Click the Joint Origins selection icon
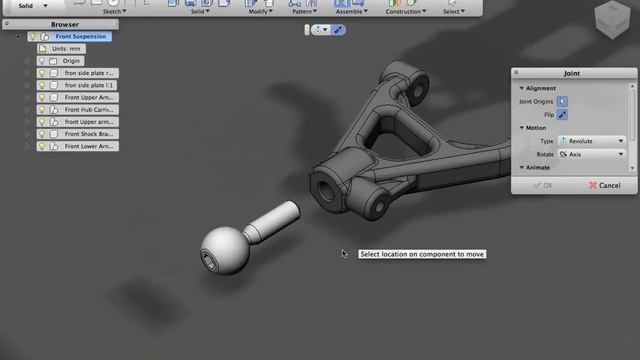The height and width of the screenshot is (360, 640). 562,101
